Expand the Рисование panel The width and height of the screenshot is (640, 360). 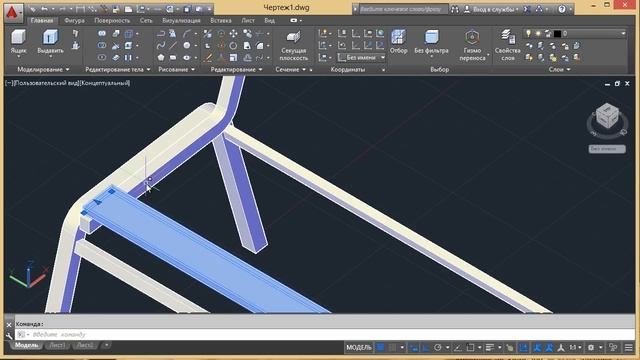(176, 69)
